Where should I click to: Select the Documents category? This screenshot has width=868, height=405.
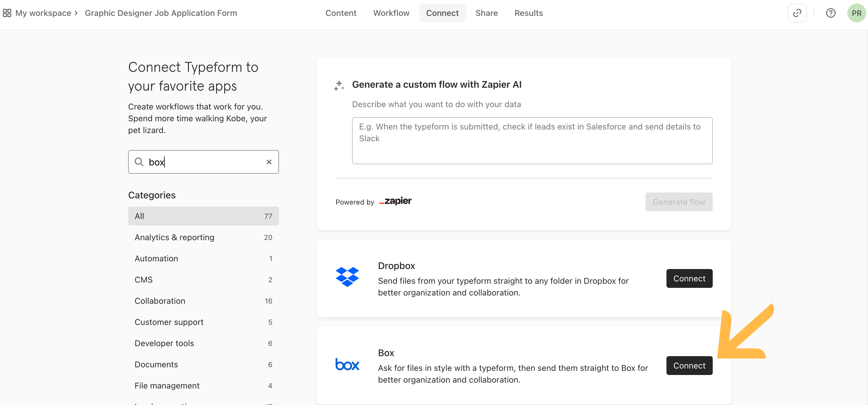pos(204,365)
